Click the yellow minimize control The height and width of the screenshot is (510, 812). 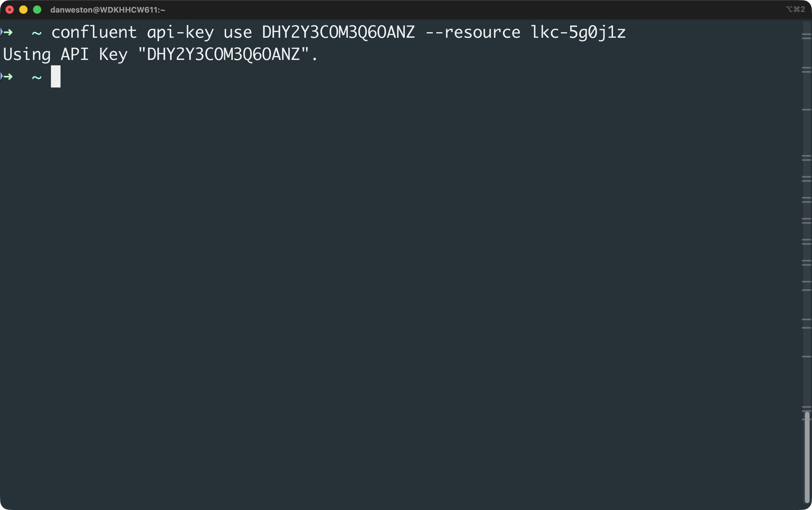(23, 10)
